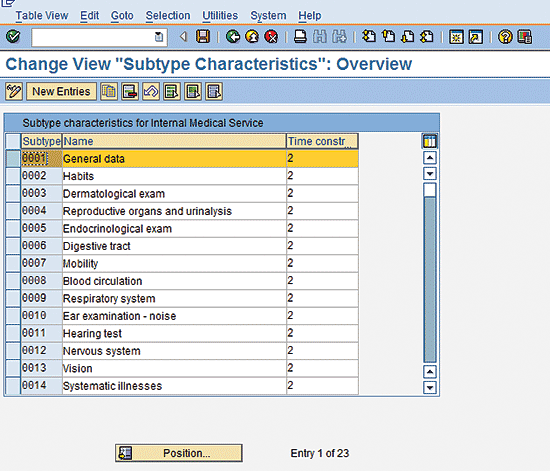
Task: Open the Goto menu
Action: tap(122, 16)
